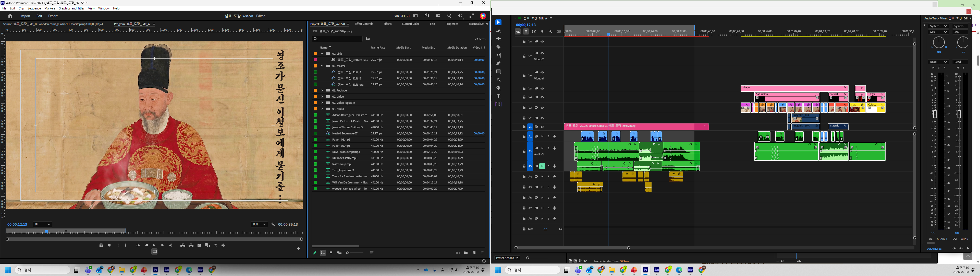Click Mark In bracket in Program Monitor
This screenshot has width=980, height=276.
118,246
